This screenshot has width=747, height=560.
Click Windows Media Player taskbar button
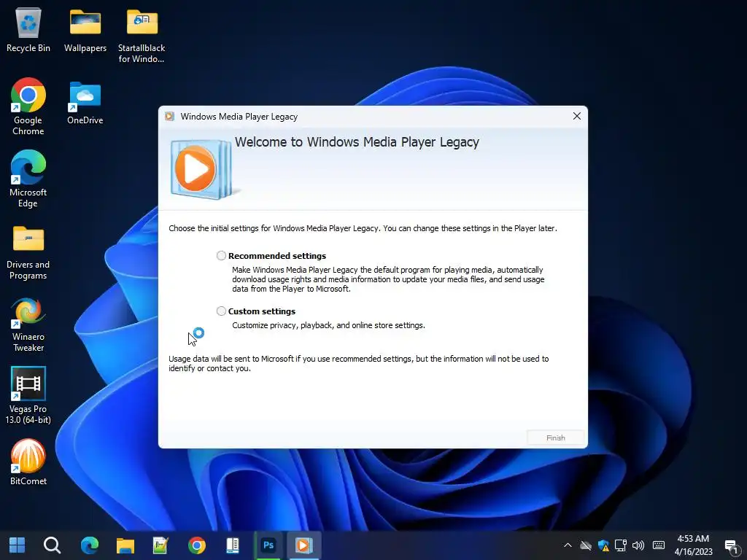coord(304,545)
